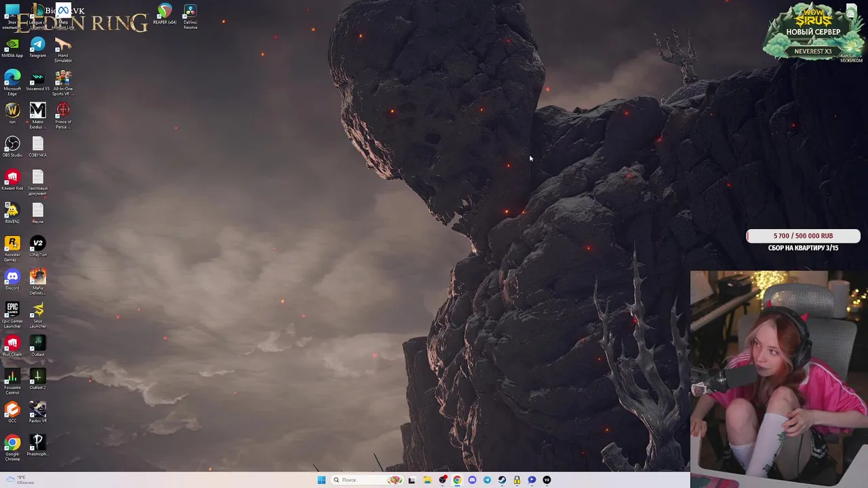Select the Metro Exodus desktop icon
Viewport: 868px width, 488px height.
click(x=38, y=116)
